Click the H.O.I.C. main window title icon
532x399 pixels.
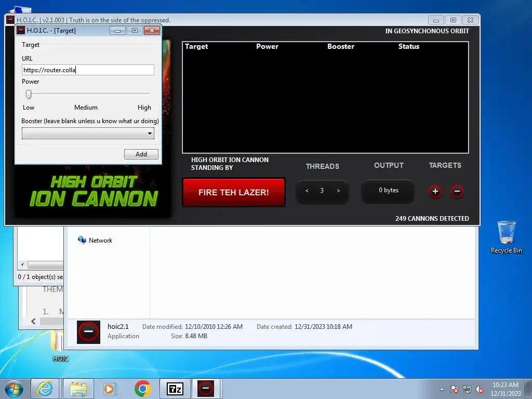pos(10,20)
